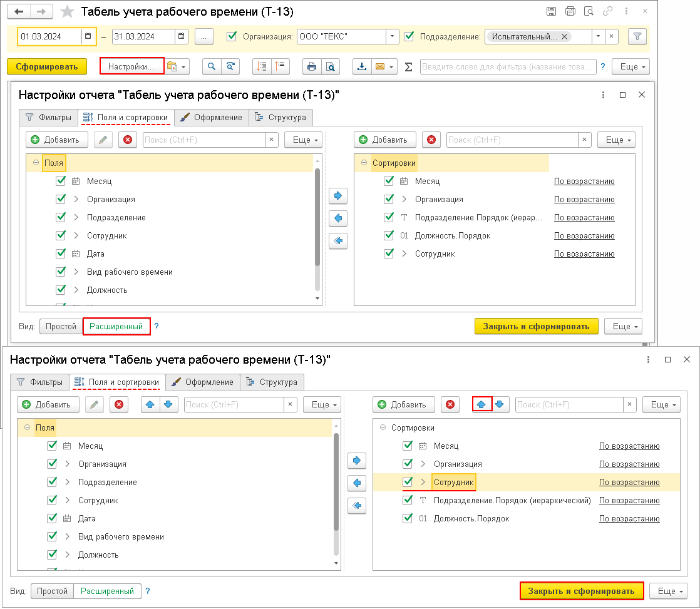This screenshot has height=609, width=700.
Task: Click the period selection ellipsis button
Action: point(204,36)
